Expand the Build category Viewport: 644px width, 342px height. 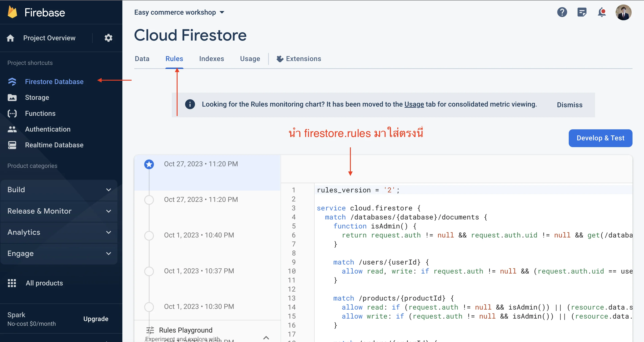[59, 190]
